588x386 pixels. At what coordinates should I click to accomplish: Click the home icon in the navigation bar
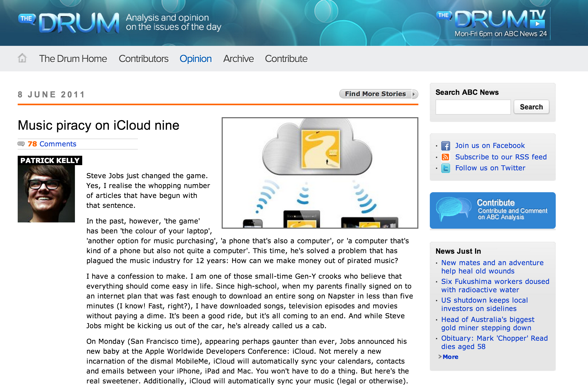click(x=22, y=58)
